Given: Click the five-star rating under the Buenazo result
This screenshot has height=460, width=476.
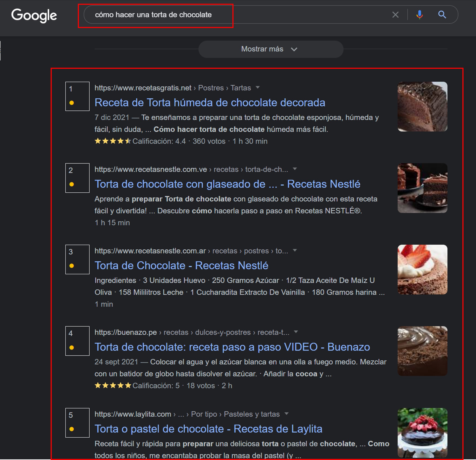Looking at the screenshot, I should [112, 385].
